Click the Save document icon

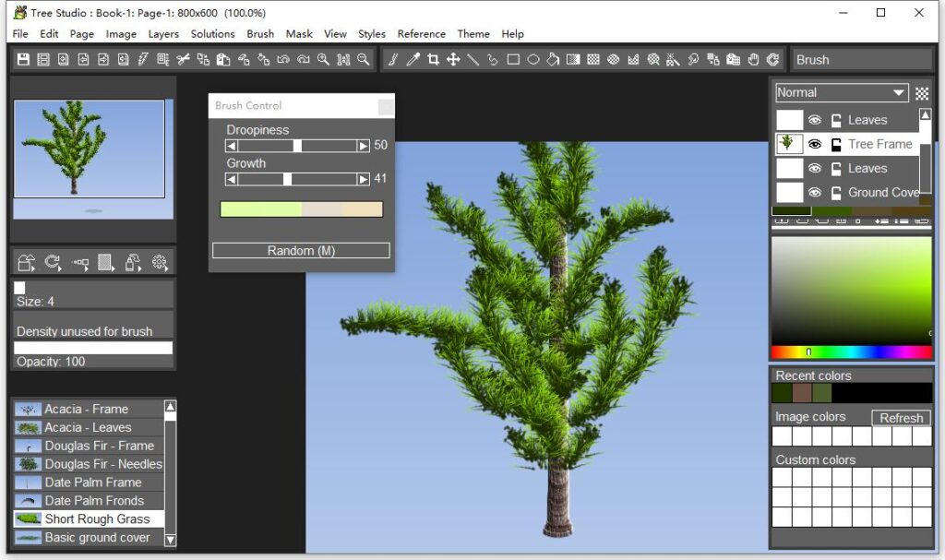23,59
